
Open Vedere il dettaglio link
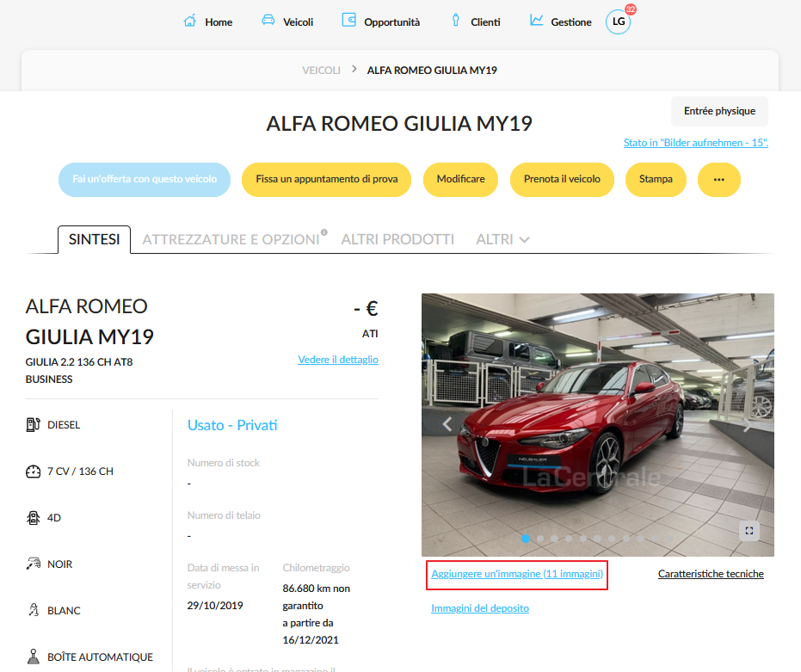pos(338,360)
